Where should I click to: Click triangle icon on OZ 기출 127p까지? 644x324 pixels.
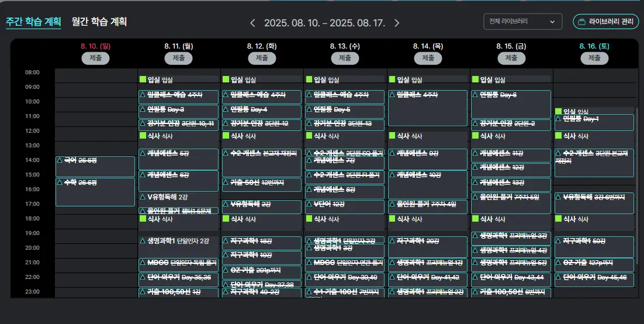(x=559, y=263)
